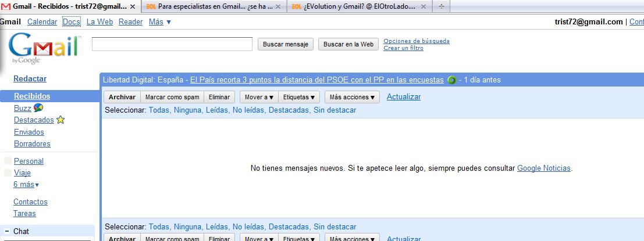Open the Borradores folder
Screen dimensions: 644x241
pos(33,144)
